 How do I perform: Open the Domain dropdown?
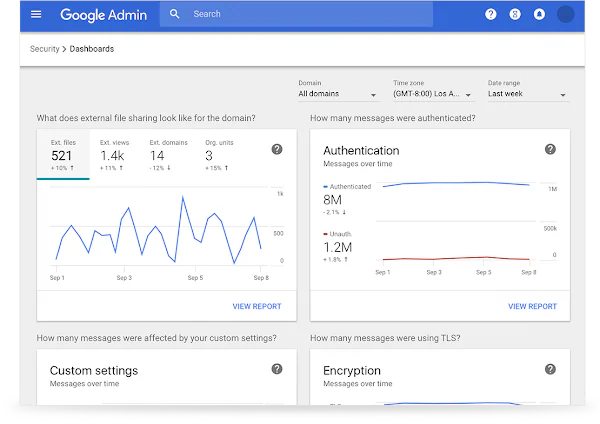pyautogui.click(x=338, y=94)
